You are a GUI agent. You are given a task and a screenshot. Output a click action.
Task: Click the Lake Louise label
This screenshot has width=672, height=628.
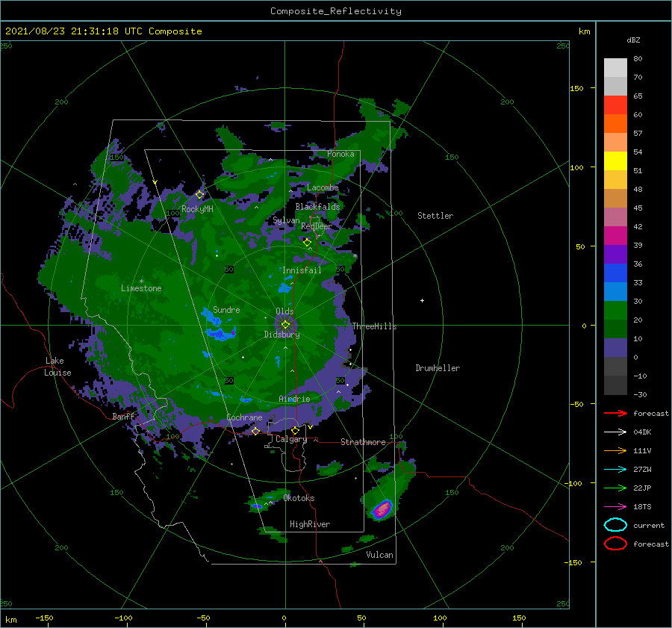tap(57, 367)
